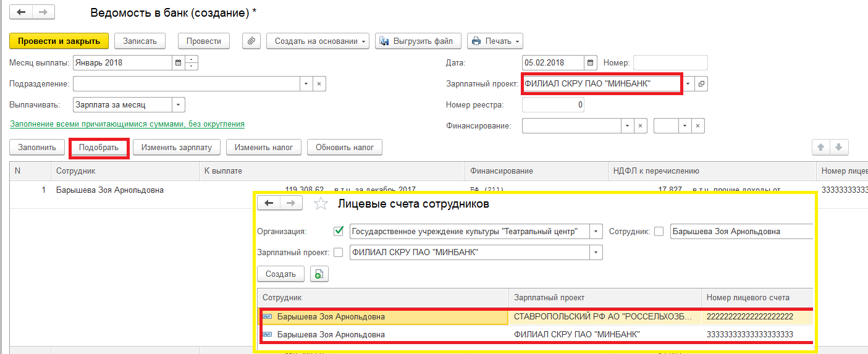Image resolution: width=868 pixels, height=354 pixels.
Task: Click the Дата field showing 05.02.2018
Action: 553,62
